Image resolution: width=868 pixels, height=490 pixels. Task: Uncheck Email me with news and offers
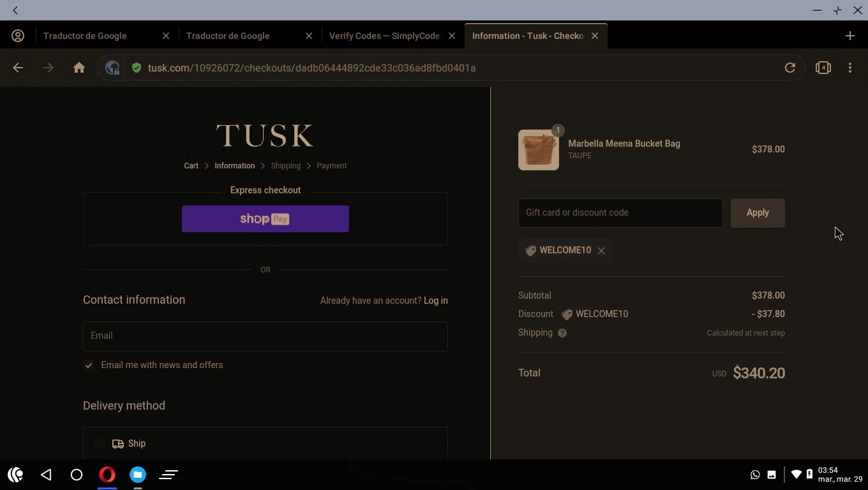[x=89, y=366]
